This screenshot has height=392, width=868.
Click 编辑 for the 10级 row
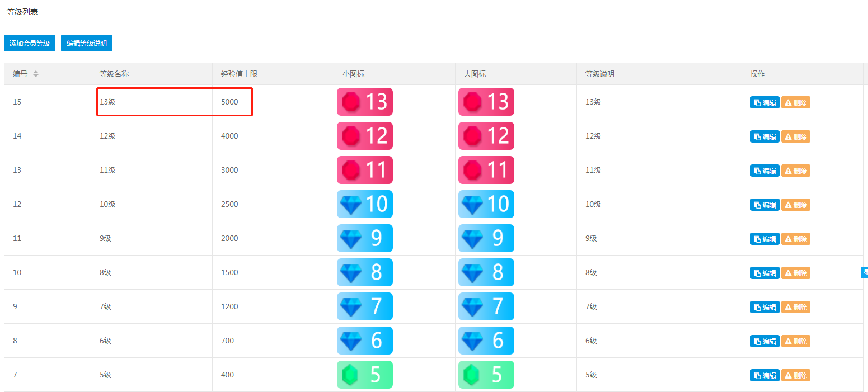coord(764,205)
